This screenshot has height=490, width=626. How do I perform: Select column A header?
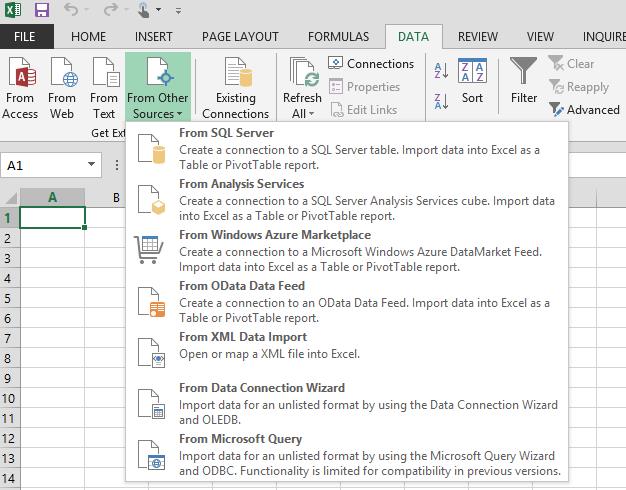click(x=52, y=197)
